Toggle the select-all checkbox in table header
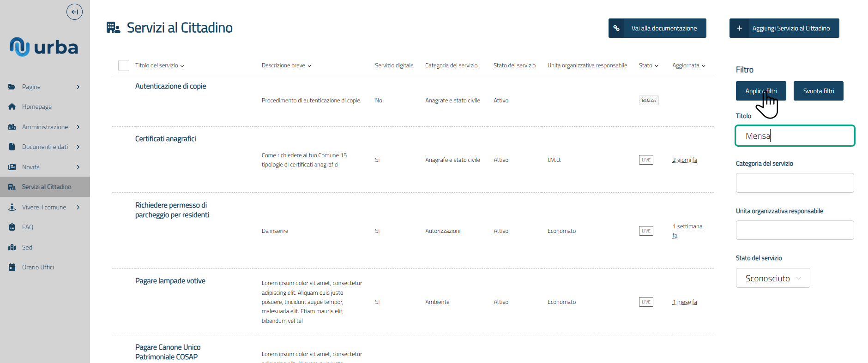Screen dimensions: 868x363 point(124,65)
